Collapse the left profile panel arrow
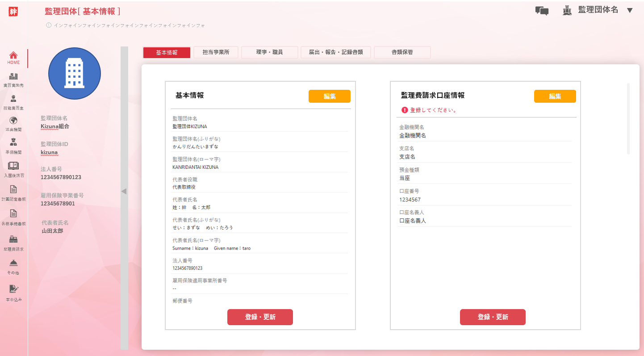644x356 pixels. (124, 191)
